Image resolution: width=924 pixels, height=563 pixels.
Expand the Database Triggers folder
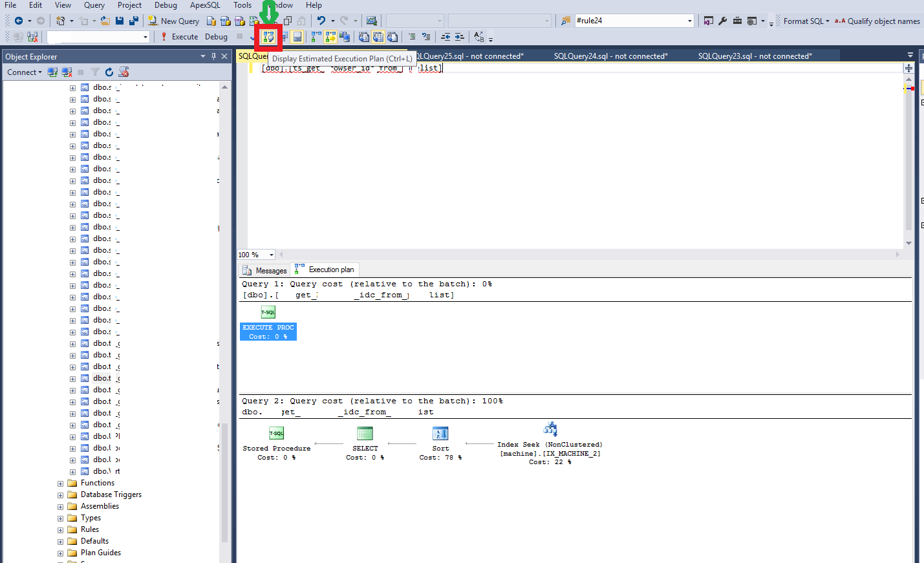coord(61,495)
